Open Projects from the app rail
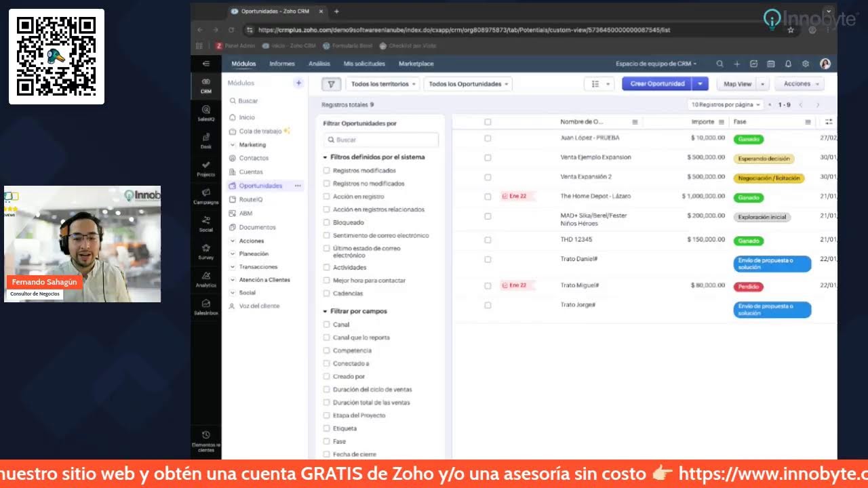 [206, 168]
